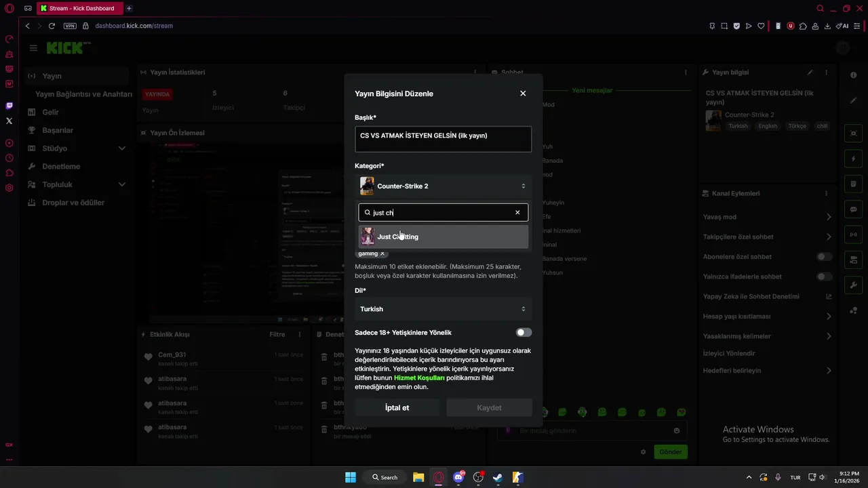Open Yayın Bağlantısı ve Anahtarı page
868x488 pixels.
click(83, 94)
